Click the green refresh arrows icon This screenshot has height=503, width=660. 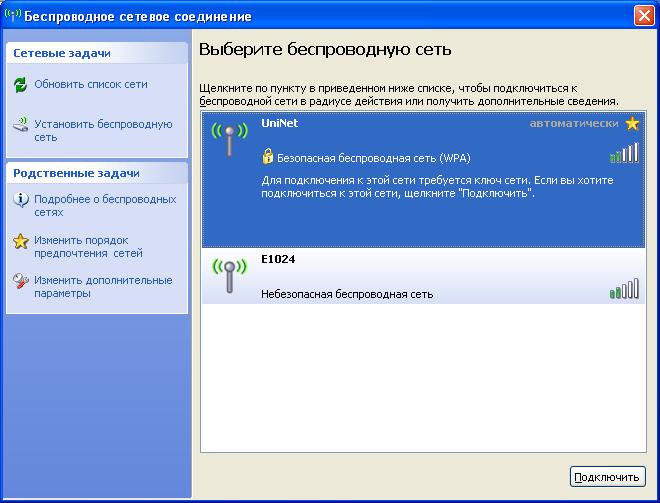point(21,85)
